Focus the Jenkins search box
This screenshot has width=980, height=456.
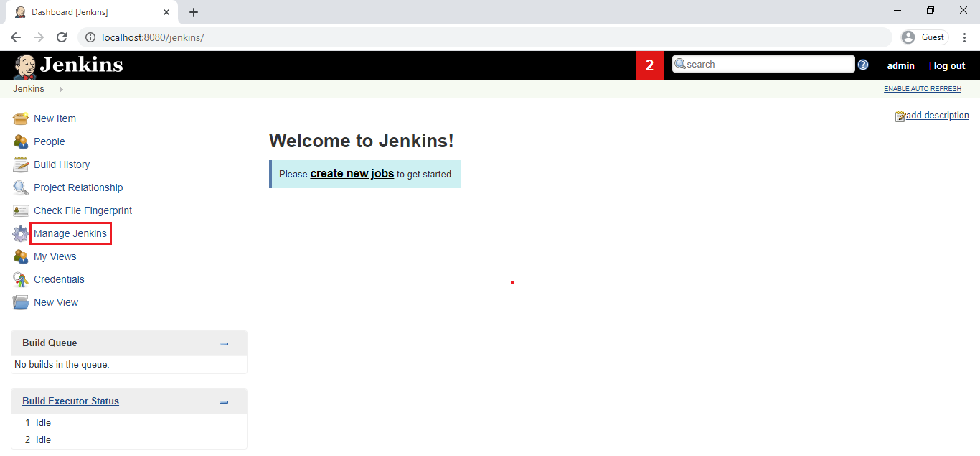point(763,64)
